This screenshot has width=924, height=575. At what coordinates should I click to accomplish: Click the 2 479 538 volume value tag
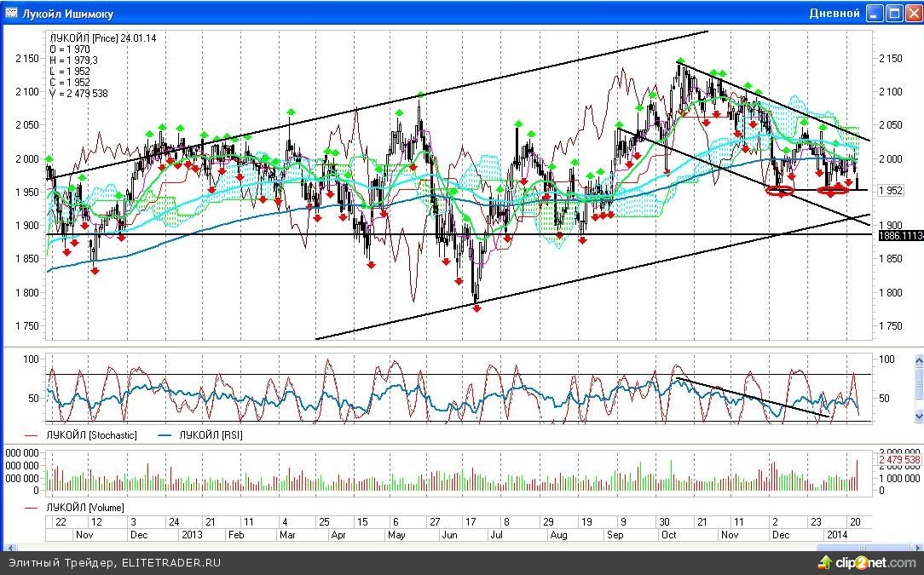(x=899, y=460)
